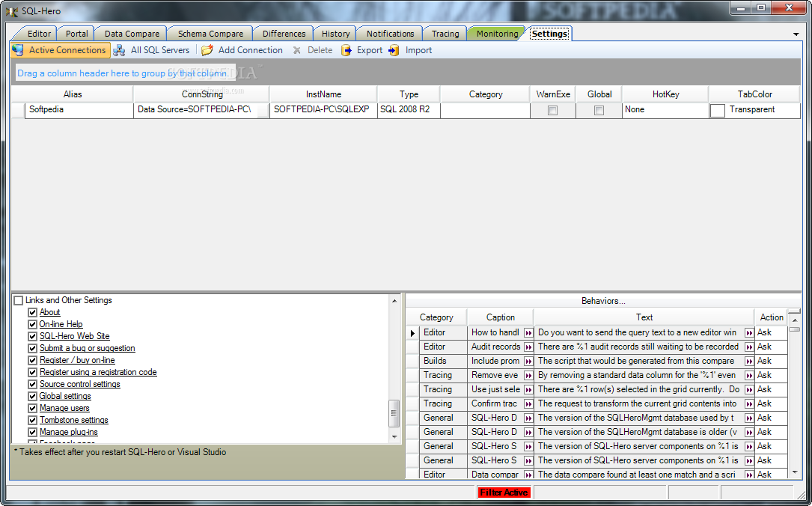Toggle WarnExe checkbox for Softpedia
This screenshot has height=506, width=812.
point(552,110)
